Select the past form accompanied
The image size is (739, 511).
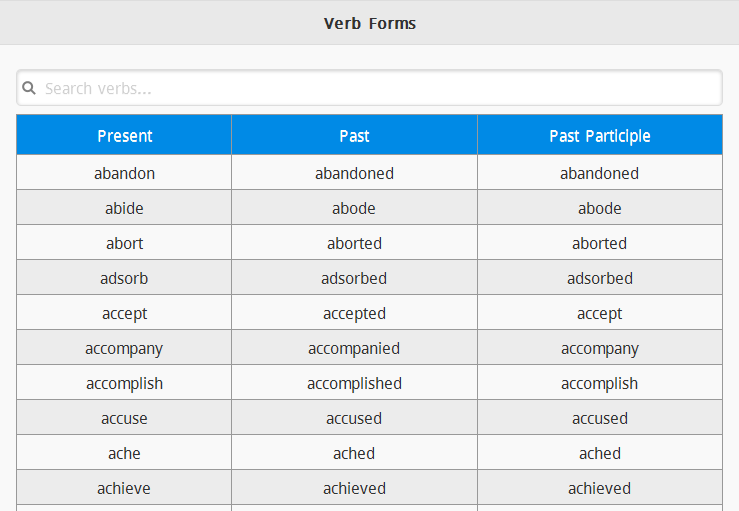point(354,348)
